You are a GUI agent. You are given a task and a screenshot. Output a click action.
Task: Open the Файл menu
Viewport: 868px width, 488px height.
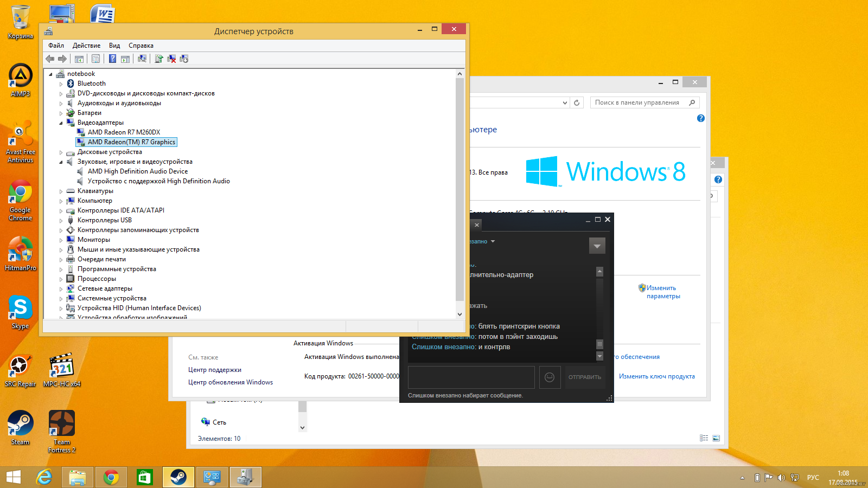[56, 46]
